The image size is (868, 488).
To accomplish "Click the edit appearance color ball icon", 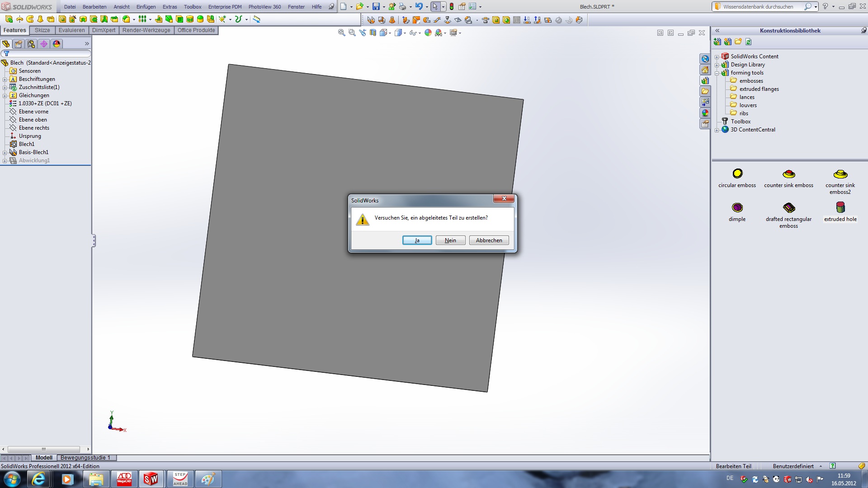I will coord(428,33).
